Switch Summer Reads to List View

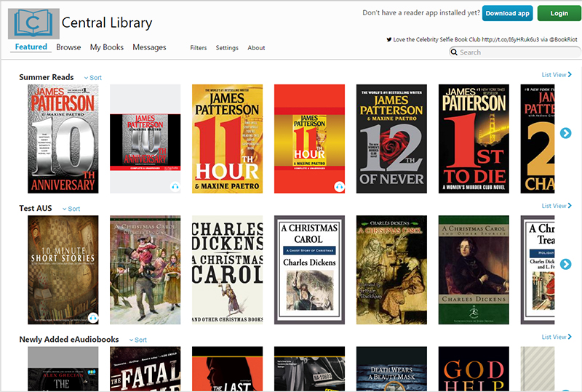557,75
